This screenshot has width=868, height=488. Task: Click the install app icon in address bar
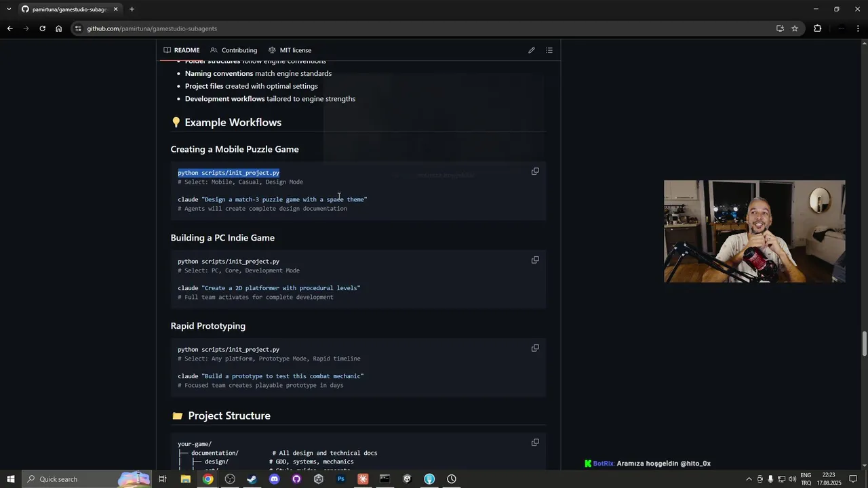[x=780, y=28]
